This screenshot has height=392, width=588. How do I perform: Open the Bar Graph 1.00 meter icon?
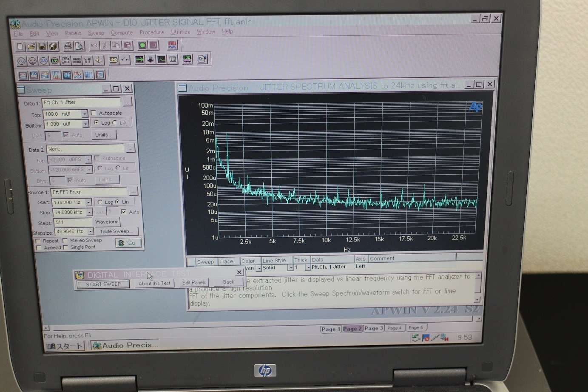[187, 59]
